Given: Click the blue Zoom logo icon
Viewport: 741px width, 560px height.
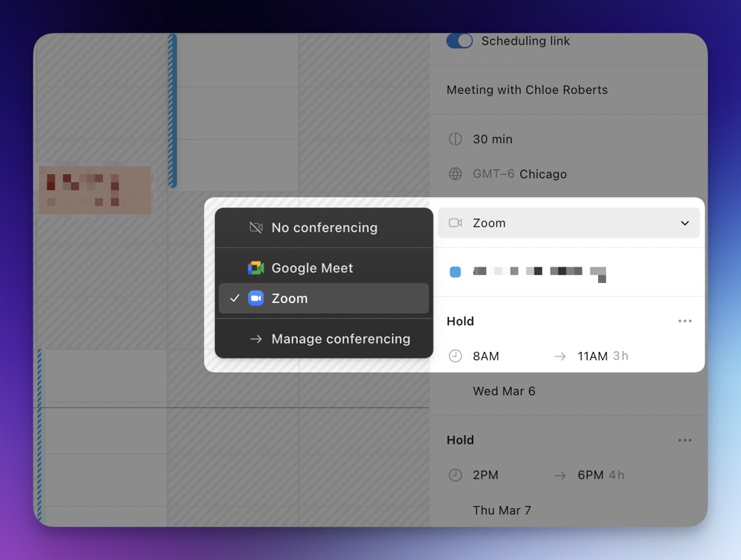Looking at the screenshot, I should point(256,299).
